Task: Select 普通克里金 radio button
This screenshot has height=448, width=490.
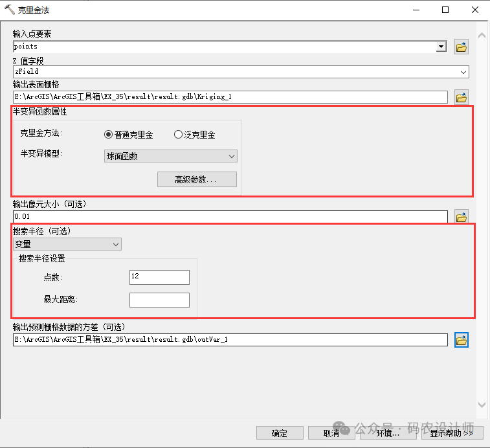Action: click(x=109, y=135)
